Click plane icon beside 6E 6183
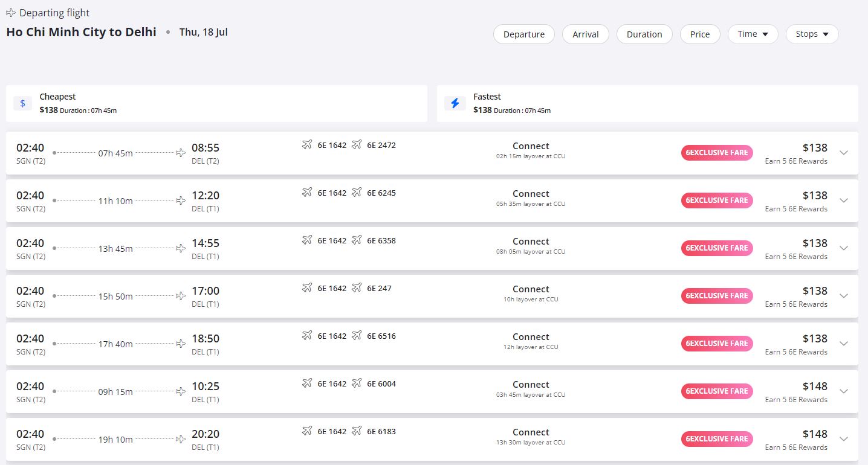The width and height of the screenshot is (868, 465). pyautogui.click(x=357, y=431)
